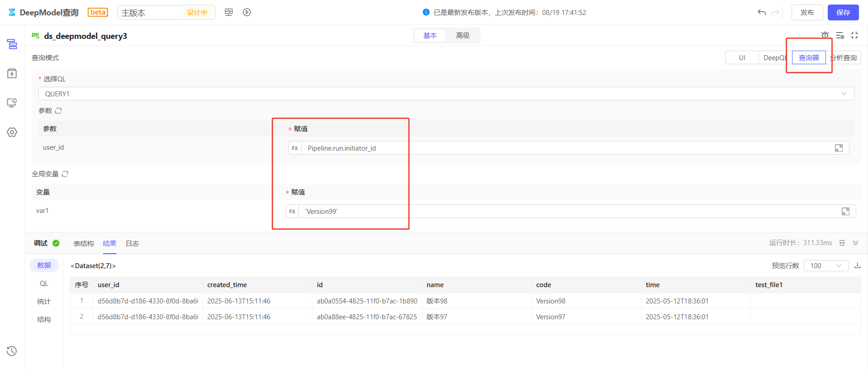The image size is (868, 369).
Task: Select DeepQL query mode
Action: point(775,57)
